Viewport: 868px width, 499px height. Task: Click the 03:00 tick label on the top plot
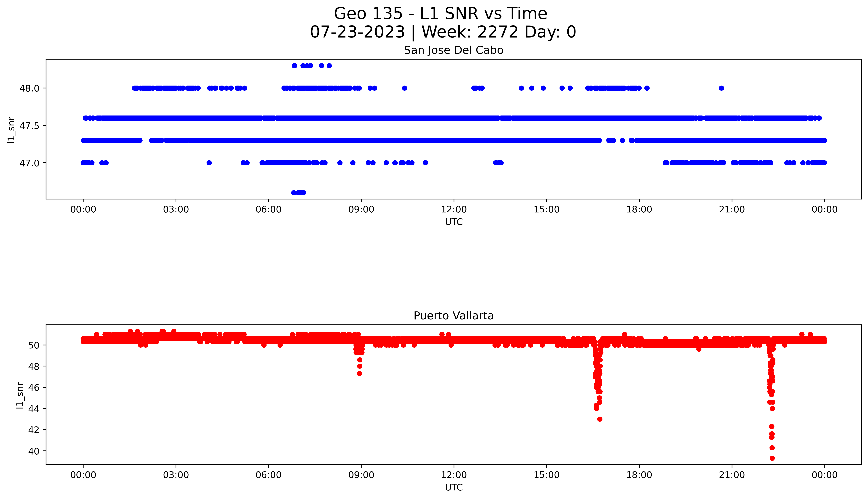pyautogui.click(x=176, y=209)
